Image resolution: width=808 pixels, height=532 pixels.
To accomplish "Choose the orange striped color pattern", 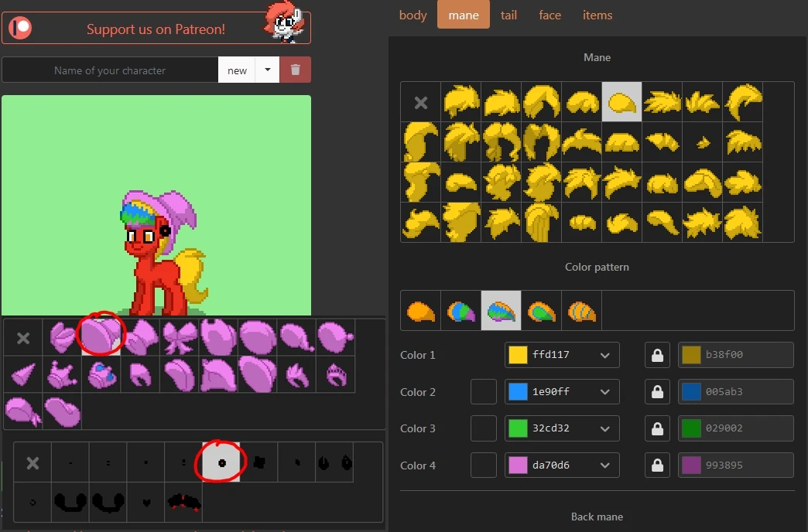I will coord(581,311).
